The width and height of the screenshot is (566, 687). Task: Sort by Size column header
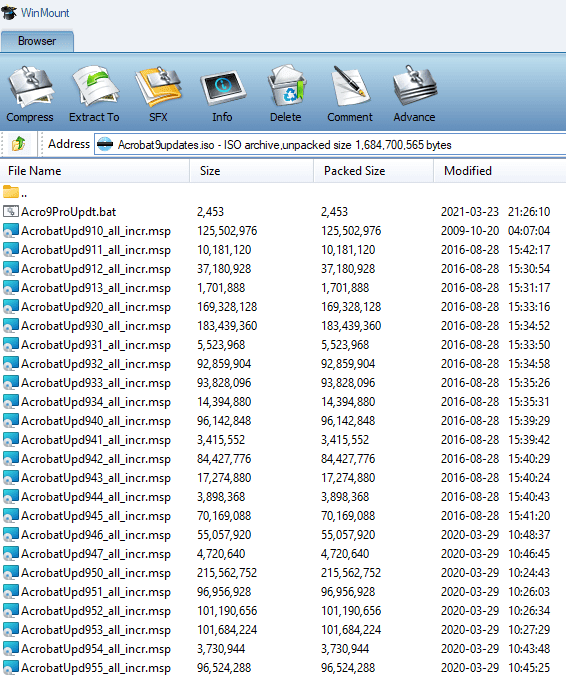pos(251,171)
